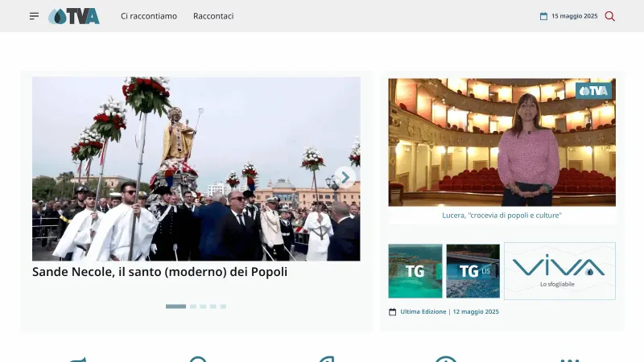Select the third carousel indicator dot

(x=203, y=306)
